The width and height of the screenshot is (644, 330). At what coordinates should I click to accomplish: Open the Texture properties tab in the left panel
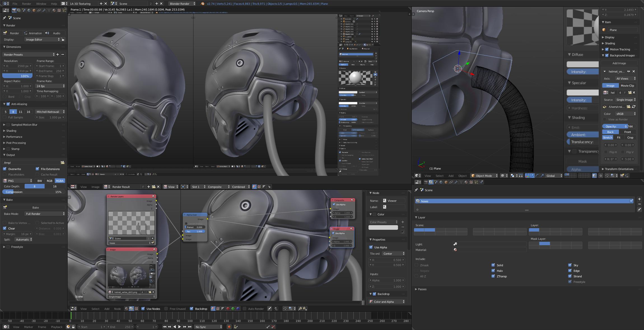point(59,10)
